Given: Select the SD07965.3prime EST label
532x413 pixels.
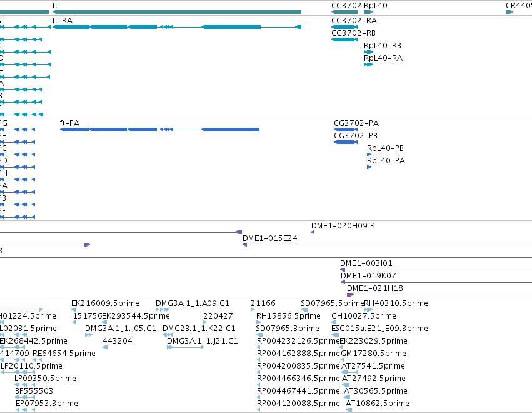Looking at the screenshot, I should point(288,329).
